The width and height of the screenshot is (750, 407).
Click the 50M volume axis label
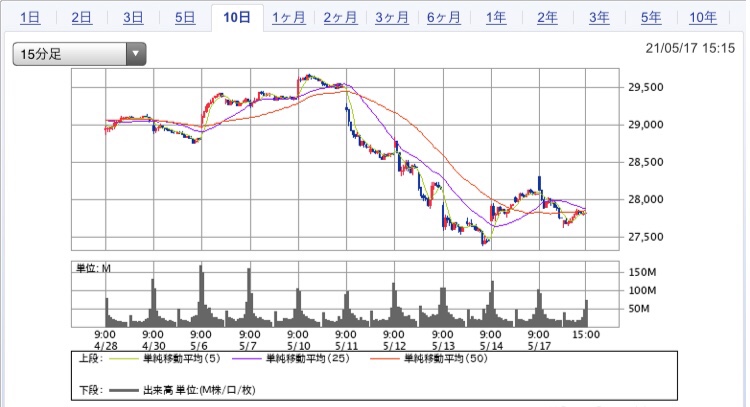click(x=639, y=308)
